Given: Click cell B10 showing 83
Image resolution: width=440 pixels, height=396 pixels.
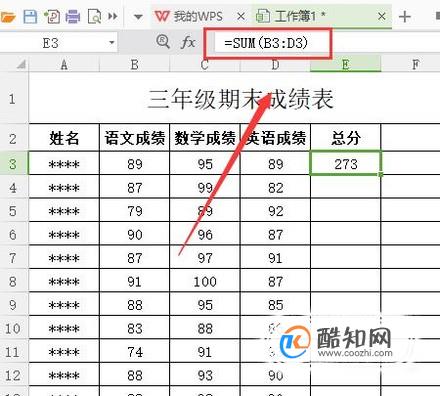Looking at the screenshot, I should [x=135, y=328].
